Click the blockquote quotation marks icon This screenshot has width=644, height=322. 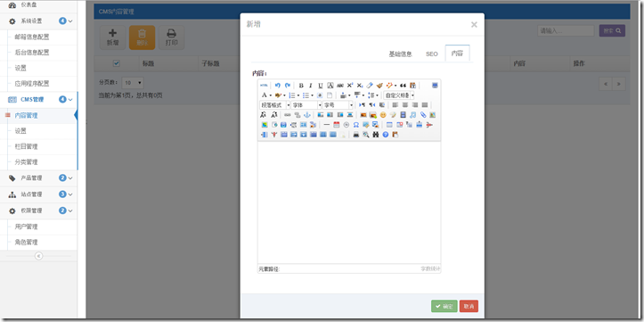point(403,86)
